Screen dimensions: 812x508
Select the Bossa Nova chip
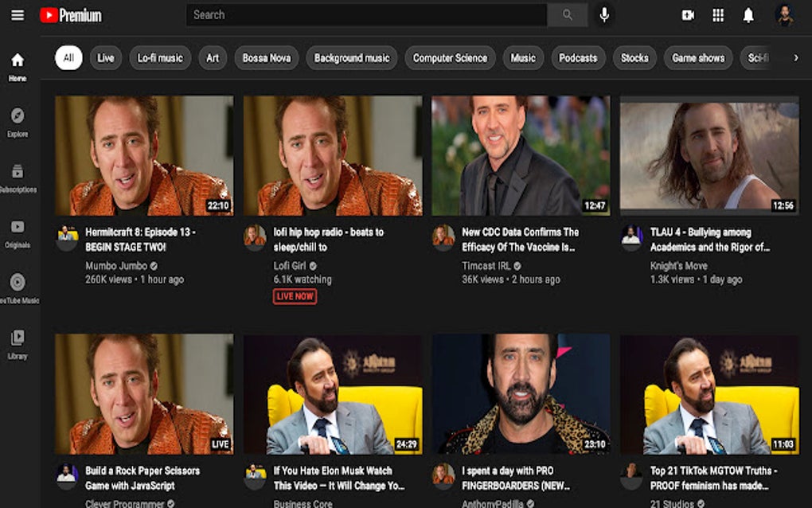[267, 58]
